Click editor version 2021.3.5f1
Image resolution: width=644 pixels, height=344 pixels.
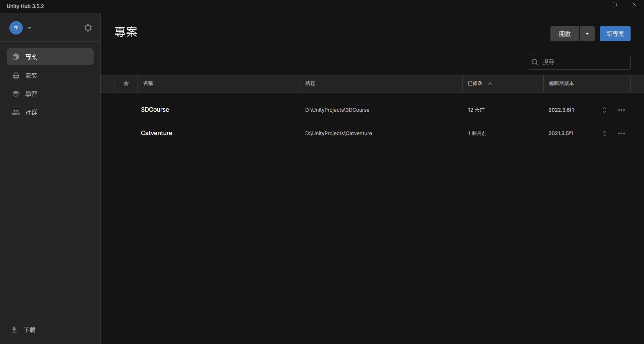(x=561, y=133)
